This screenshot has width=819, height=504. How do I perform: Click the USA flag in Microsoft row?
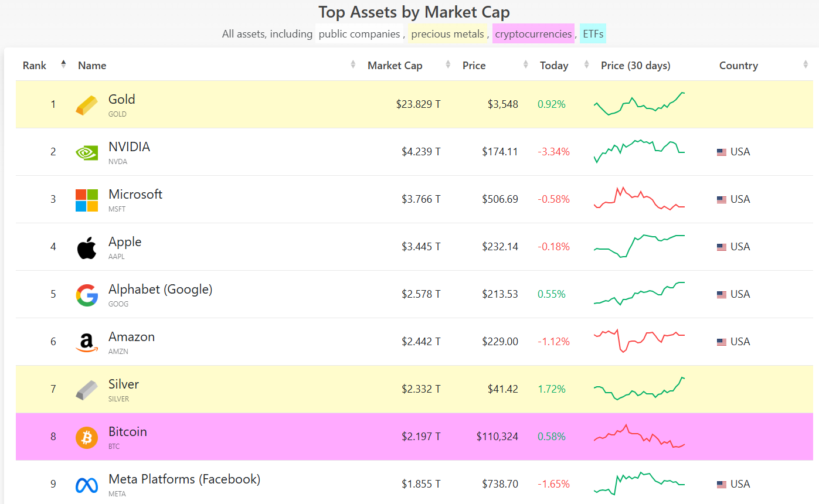point(722,199)
